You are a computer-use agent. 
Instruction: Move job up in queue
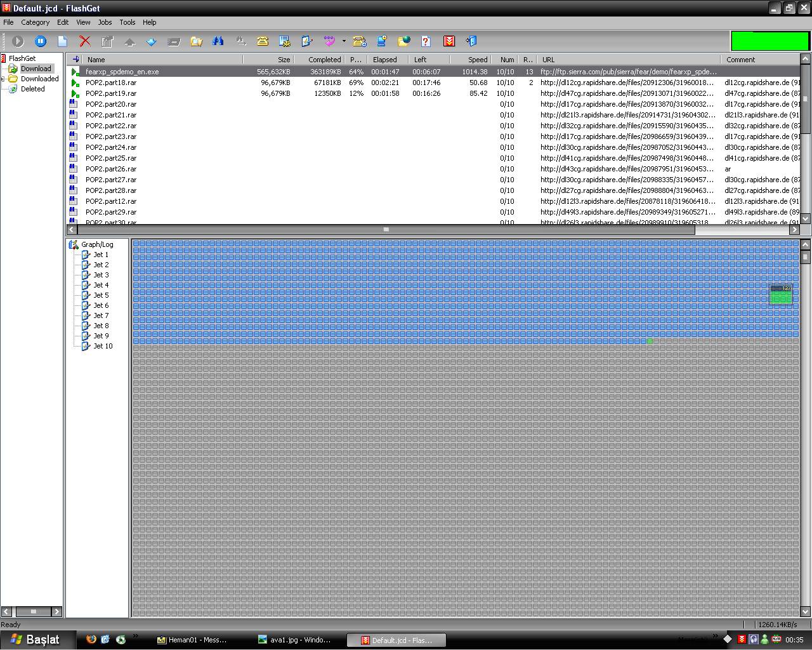pos(129,41)
